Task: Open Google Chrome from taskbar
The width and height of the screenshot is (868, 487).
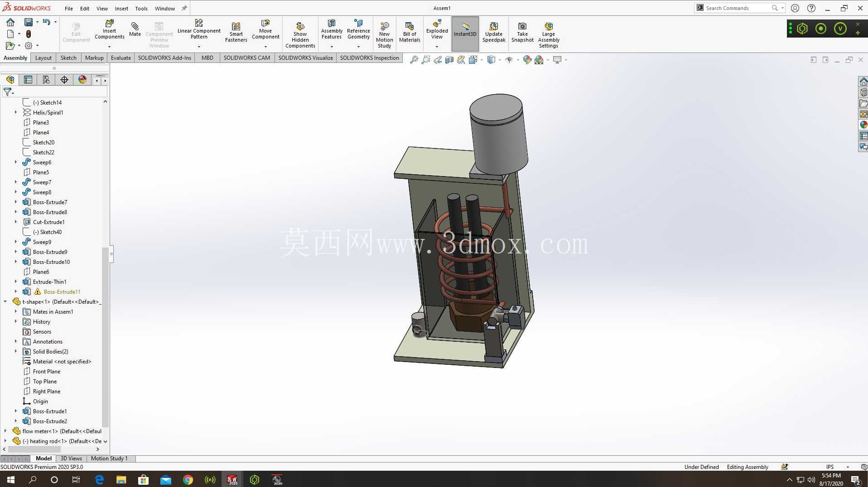Action: (188, 479)
